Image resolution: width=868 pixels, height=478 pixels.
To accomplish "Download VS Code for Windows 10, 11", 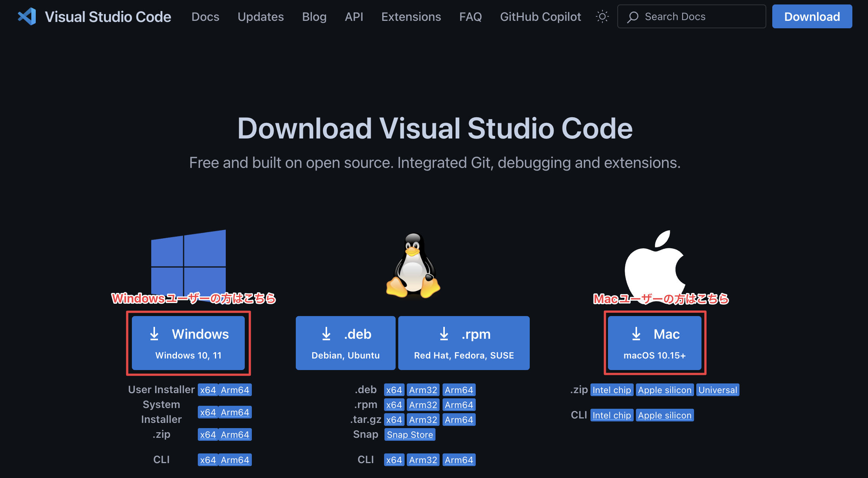I will pyautogui.click(x=189, y=342).
